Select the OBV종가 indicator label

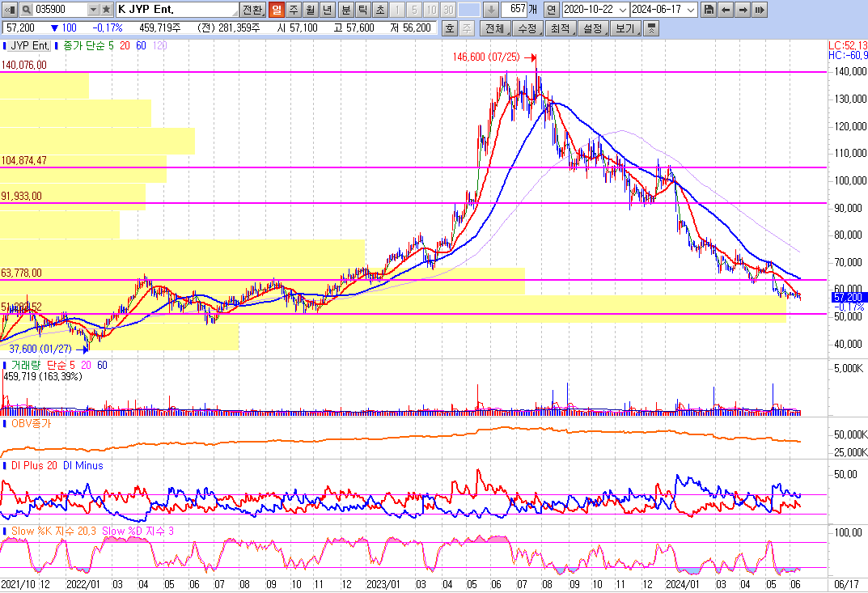tap(31, 423)
